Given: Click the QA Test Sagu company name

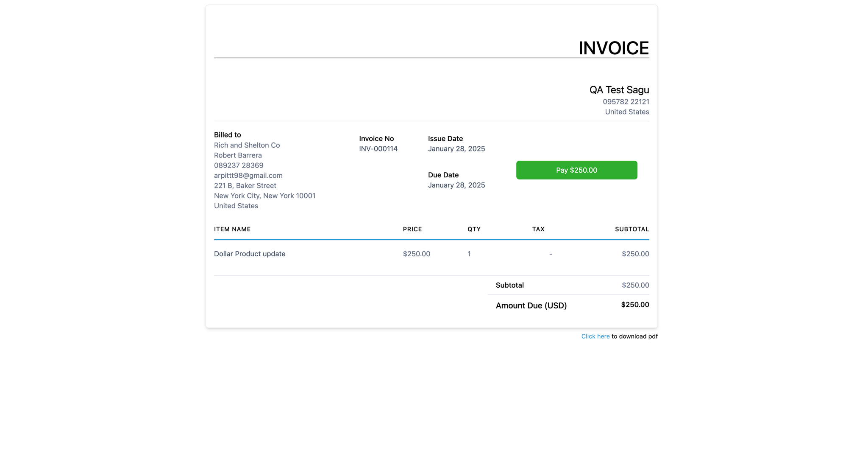Looking at the screenshot, I should click(619, 90).
